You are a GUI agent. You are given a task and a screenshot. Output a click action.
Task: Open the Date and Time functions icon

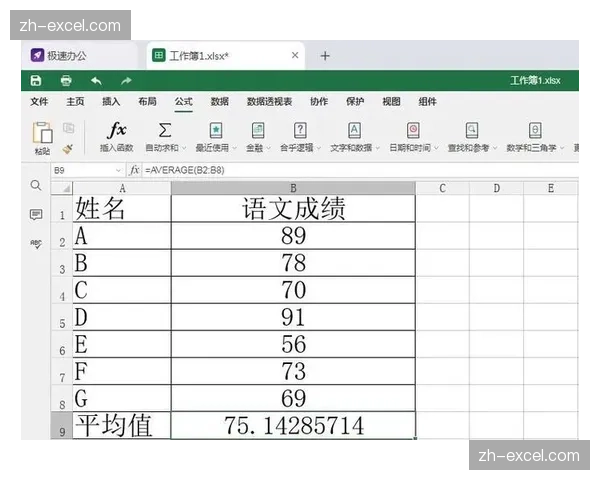click(413, 130)
